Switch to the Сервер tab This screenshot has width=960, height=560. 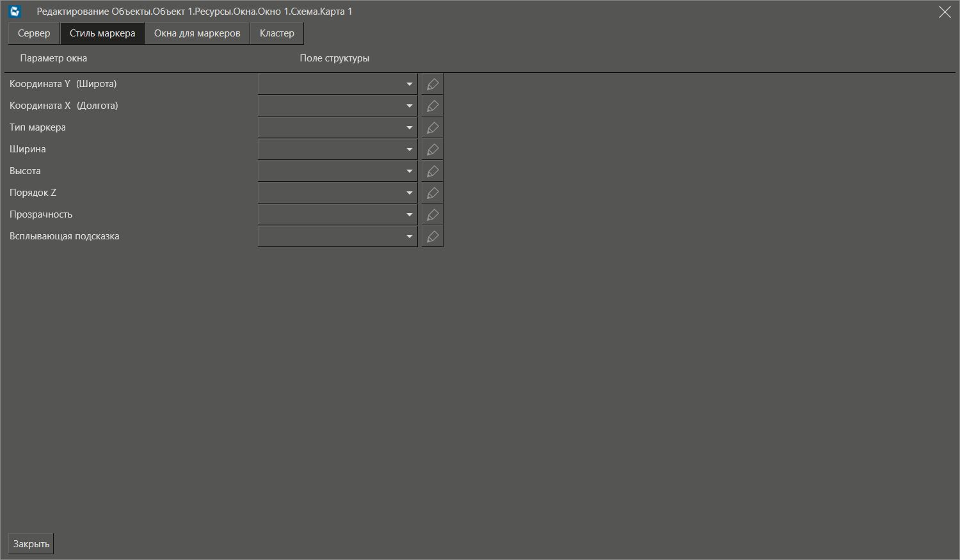[x=34, y=33]
